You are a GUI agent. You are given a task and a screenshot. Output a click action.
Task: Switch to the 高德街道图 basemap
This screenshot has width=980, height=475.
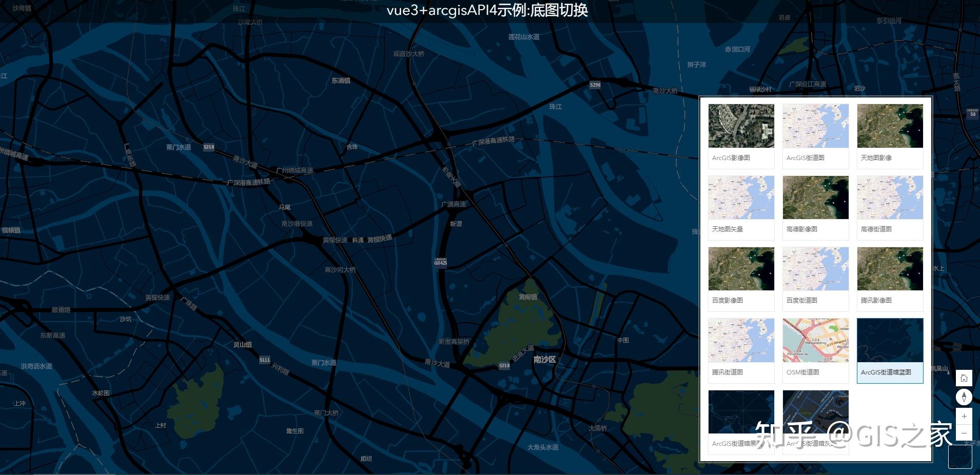[890, 207]
